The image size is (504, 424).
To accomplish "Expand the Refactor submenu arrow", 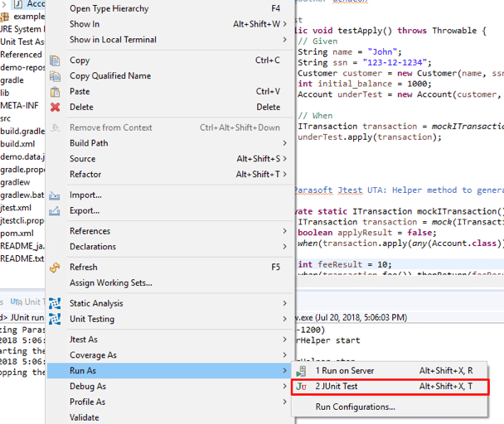I will [285, 175].
